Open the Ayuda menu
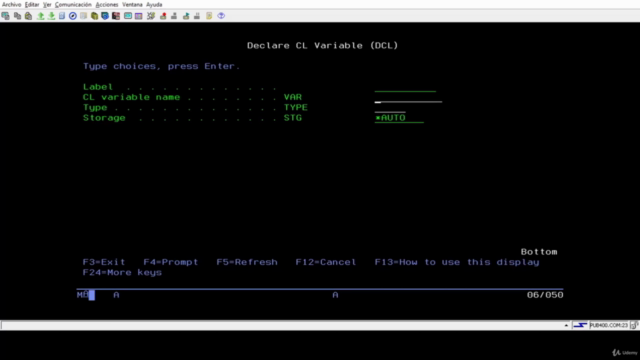 pos(154,4)
